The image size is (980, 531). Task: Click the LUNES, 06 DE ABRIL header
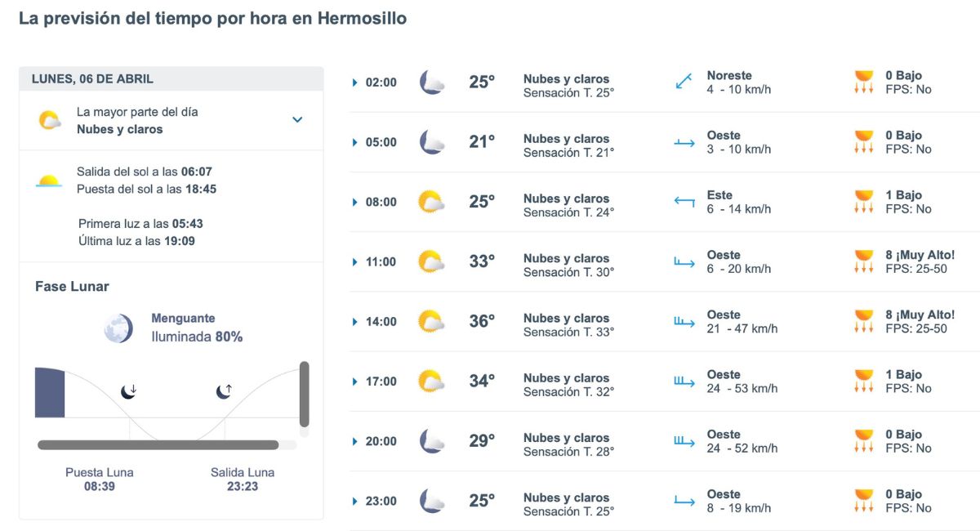pyautogui.click(x=92, y=78)
